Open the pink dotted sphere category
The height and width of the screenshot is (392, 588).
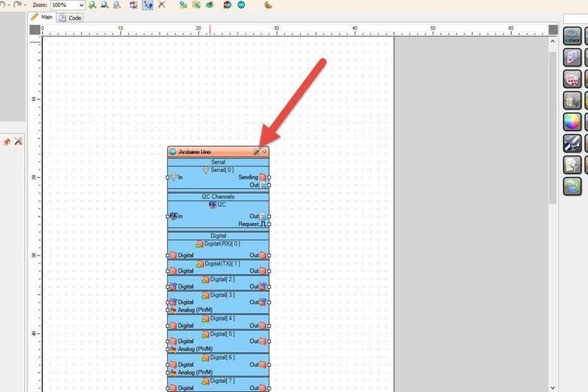tap(572, 78)
